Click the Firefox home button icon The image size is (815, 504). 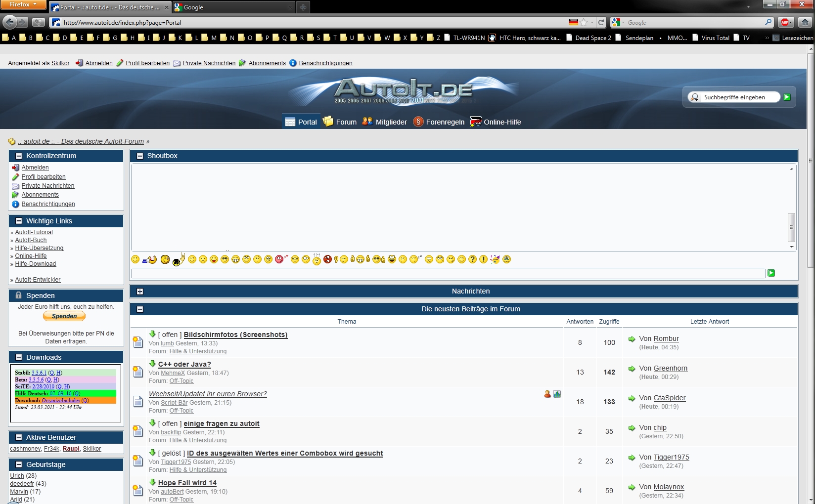tap(805, 22)
